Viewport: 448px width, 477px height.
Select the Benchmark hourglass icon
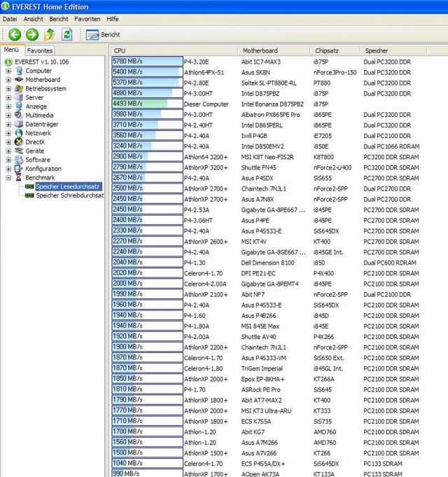(x=19, y=177)
